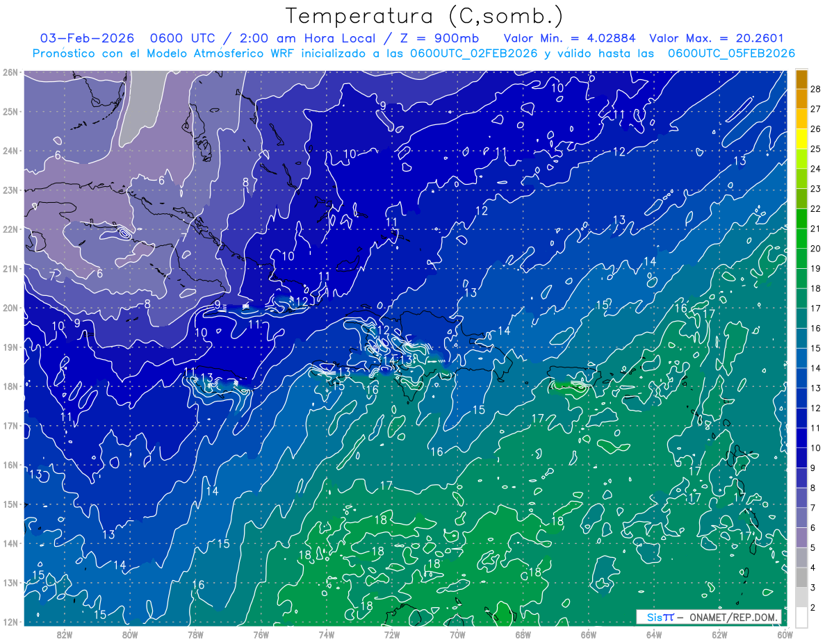This screenshot has width=834, height=644.
Task: Click valid-until stamp "0600UTC_05FEB2026"
Action: (731, 53)
